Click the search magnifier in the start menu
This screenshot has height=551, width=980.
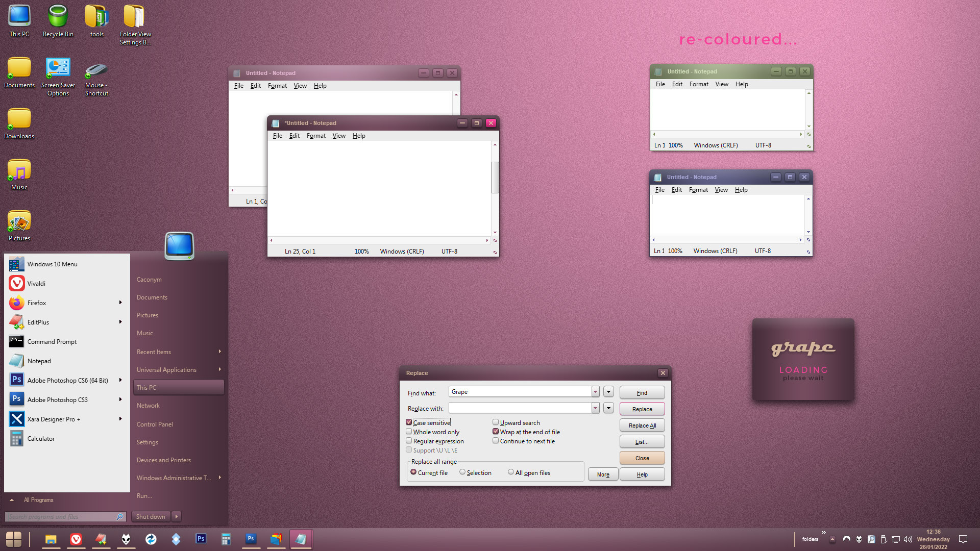click(119, 517)
